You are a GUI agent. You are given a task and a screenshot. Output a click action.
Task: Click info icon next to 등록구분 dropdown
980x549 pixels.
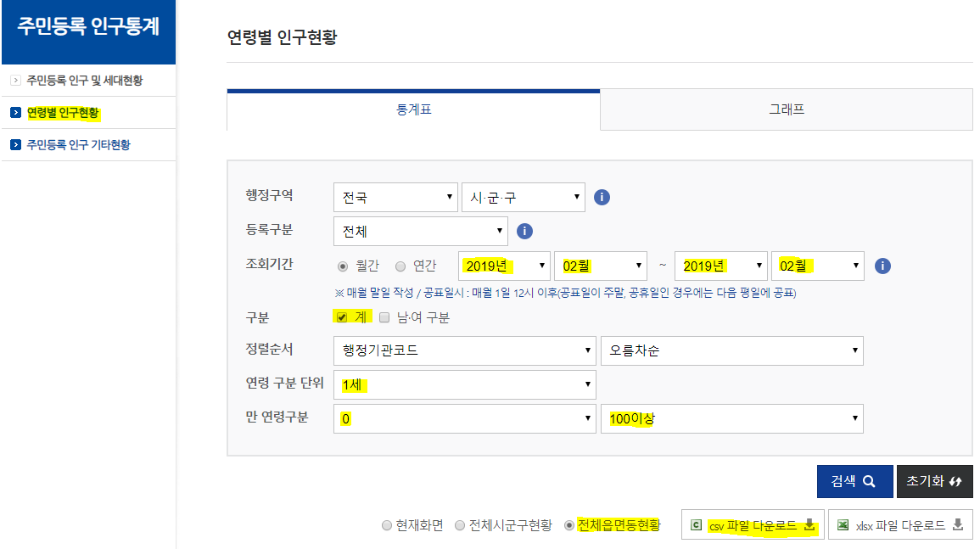click(x=524, y=232)
